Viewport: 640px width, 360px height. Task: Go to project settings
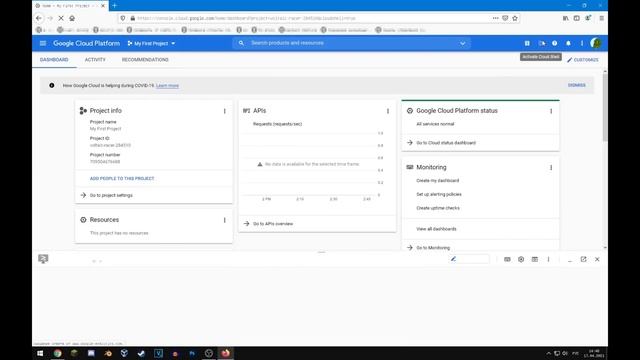point(111,196)
